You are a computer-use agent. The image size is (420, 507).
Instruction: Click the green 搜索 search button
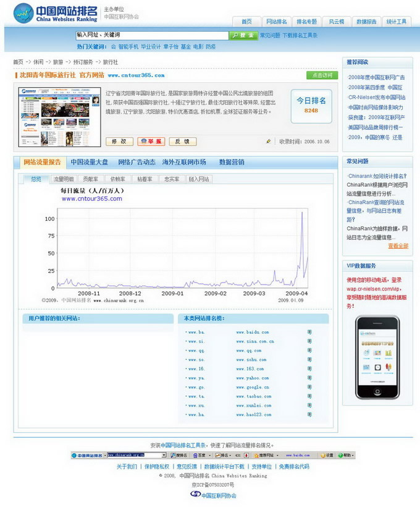(243, 35)
